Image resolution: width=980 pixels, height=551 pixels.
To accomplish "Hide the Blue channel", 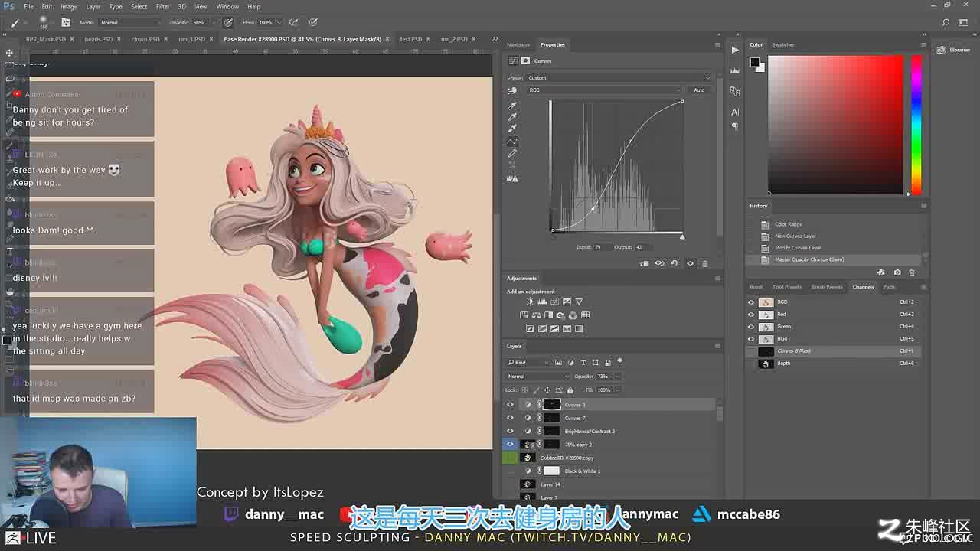I will 751,339.
